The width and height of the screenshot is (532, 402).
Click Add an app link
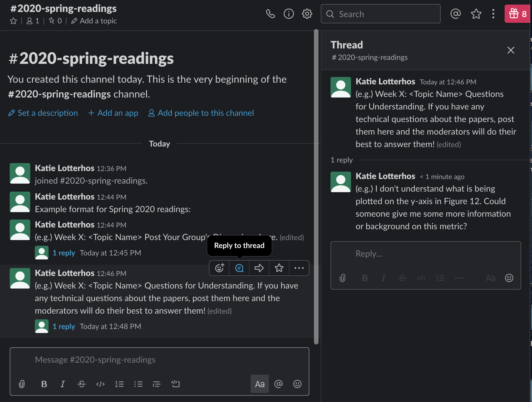(x=113, y=113)
